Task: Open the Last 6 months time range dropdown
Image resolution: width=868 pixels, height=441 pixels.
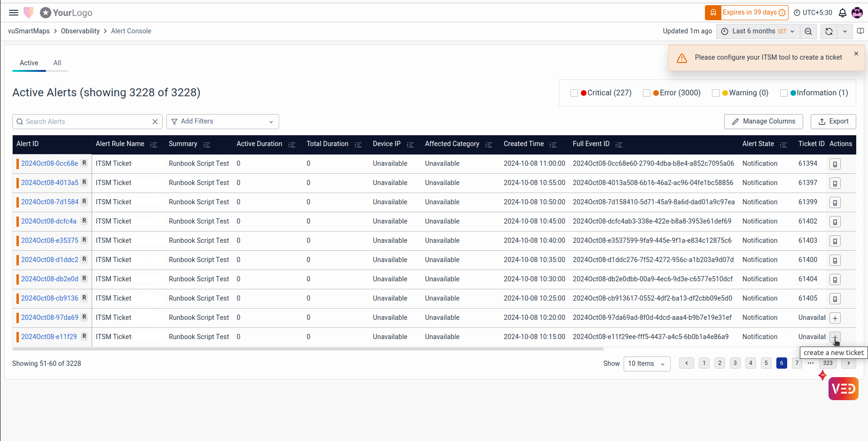Action: pyautogui.click(x=758, y=31)
